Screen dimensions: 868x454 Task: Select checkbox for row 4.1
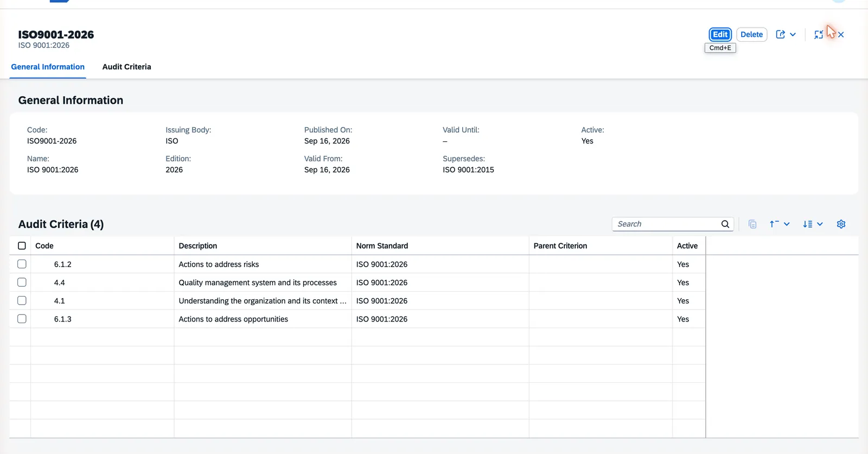click(x=22, y=300)
